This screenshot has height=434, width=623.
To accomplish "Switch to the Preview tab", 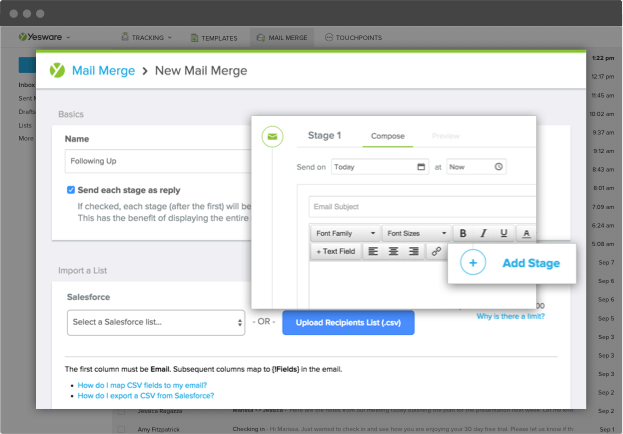I will click(x=445, y=136).
